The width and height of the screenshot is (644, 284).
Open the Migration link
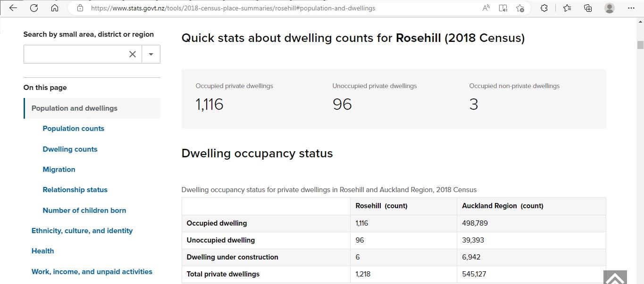click(59, 170)
